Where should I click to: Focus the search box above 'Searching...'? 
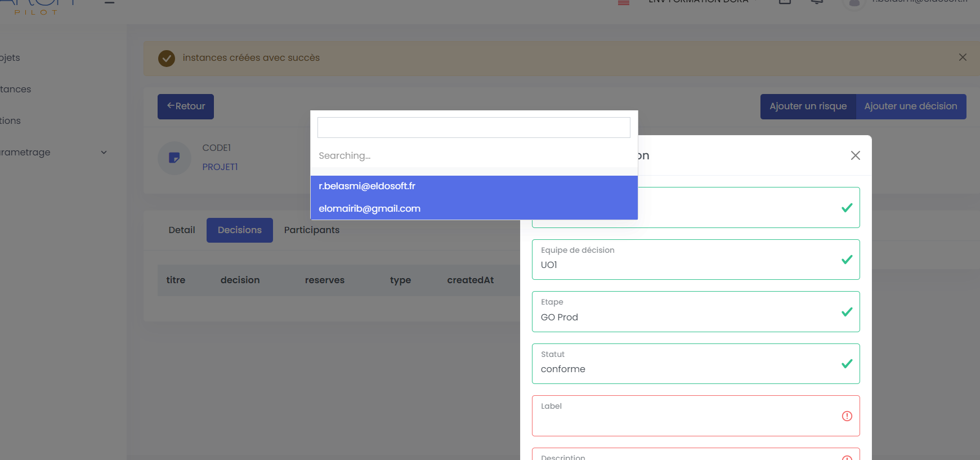coord(473,128)
